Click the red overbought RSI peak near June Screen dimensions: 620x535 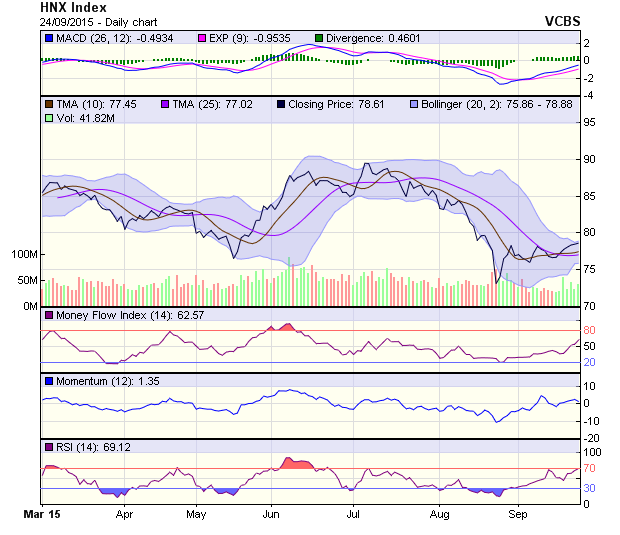click(298, 462)
